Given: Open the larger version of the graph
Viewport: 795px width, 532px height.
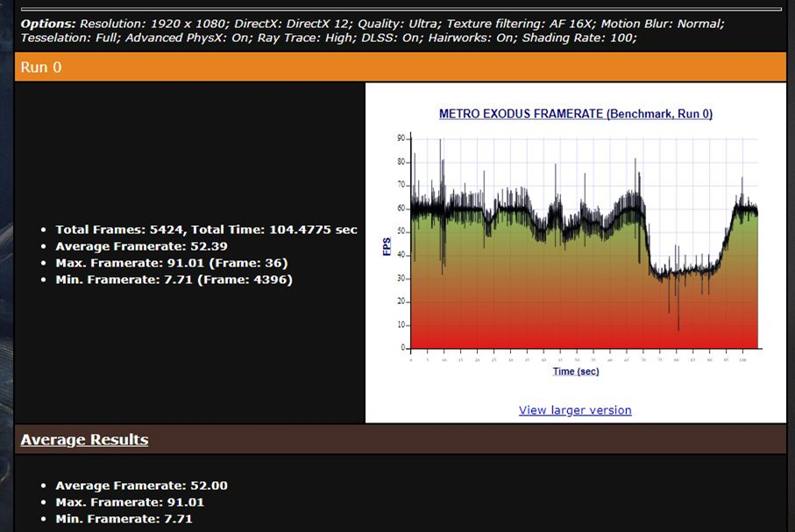Looking at the screenshot, I should pyautogui.click(x=574, y=409).
